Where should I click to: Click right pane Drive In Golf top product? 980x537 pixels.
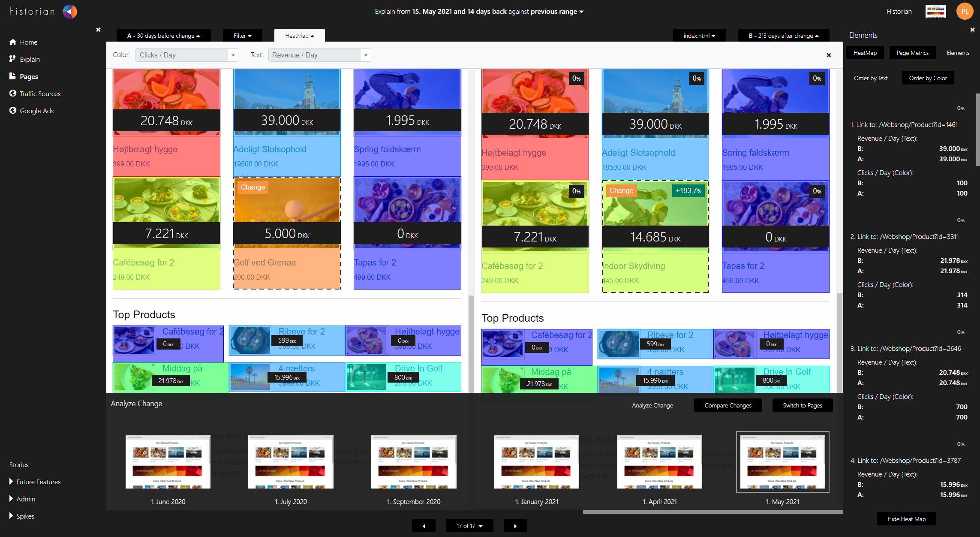771,380
